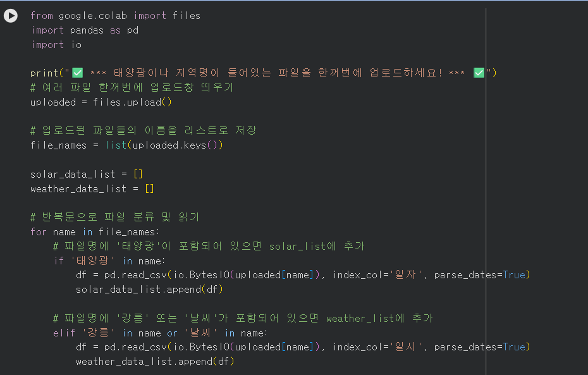Click index_col='일시' in the weather read_csv
588x375 pixels.
pos(377,347)
